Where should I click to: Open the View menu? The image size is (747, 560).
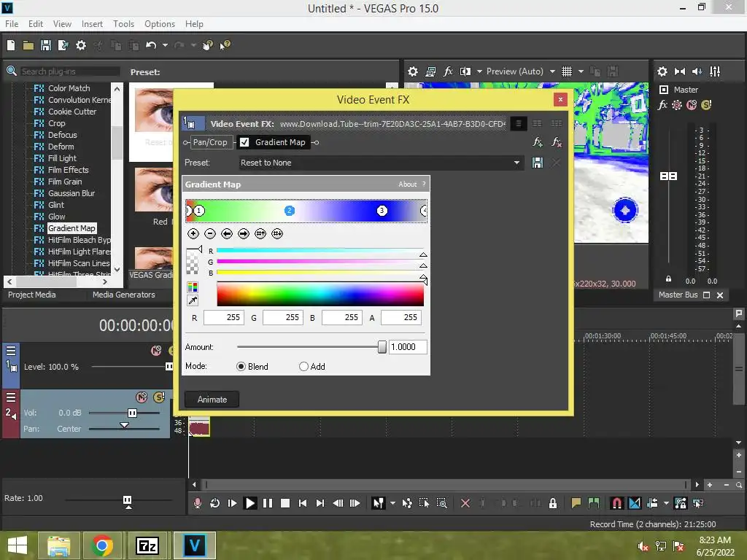(62, 24)
